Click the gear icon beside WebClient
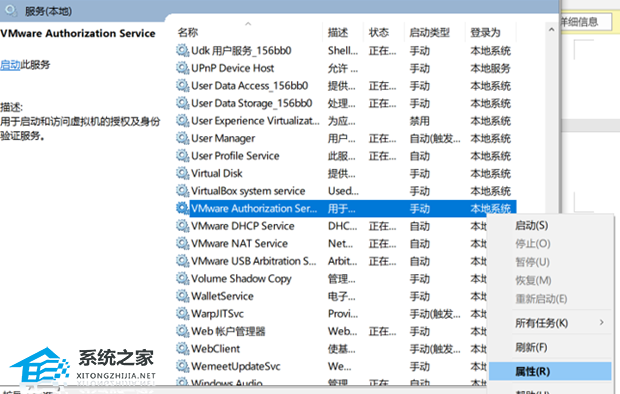620x394 pixels. (182, 349)
